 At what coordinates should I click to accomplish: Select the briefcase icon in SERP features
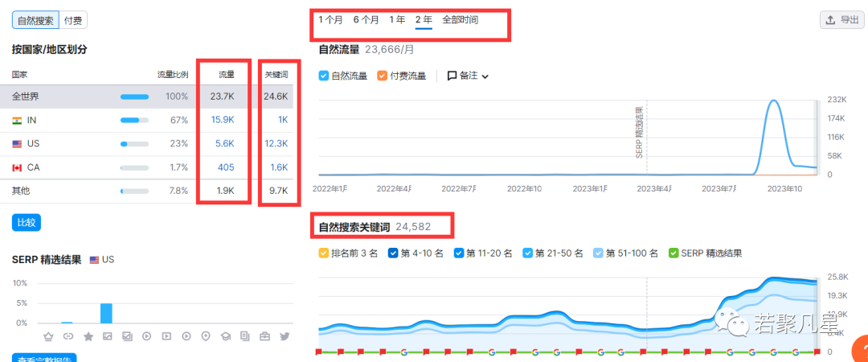click(264, 335)
